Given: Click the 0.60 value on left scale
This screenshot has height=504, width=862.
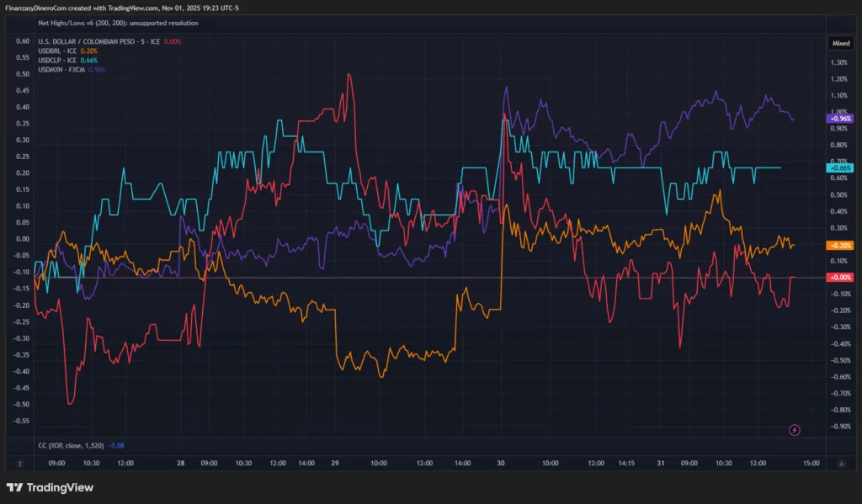Looking at the screenshot, I should point(23,41).
